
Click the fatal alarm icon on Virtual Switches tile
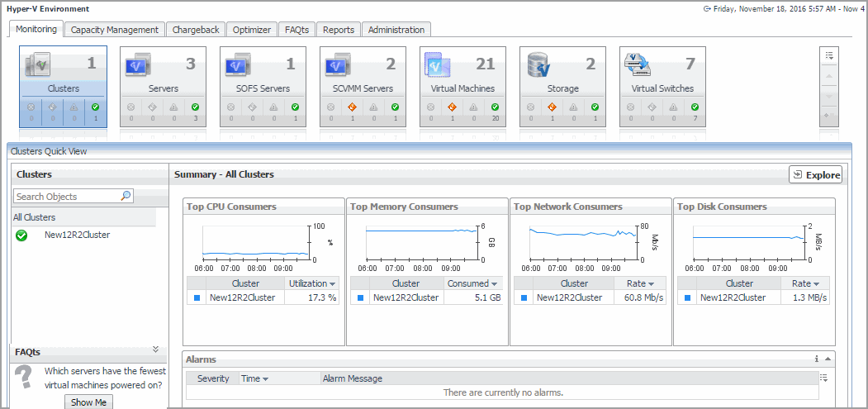click(x=630, y=107)
